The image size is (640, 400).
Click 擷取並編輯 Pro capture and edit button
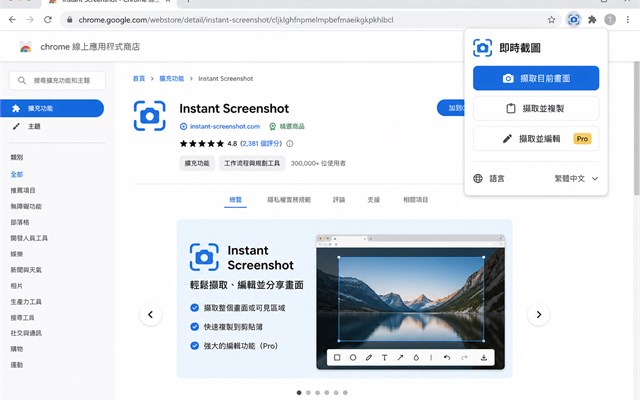point(536,139)
